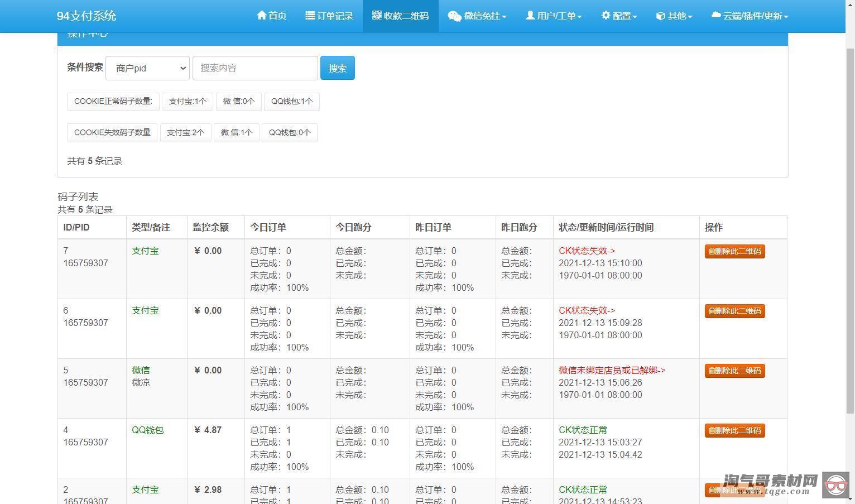Click CK状态失效-> status in row 6
The height and width of the screenshot is (504, 855).
coord(587,311)
